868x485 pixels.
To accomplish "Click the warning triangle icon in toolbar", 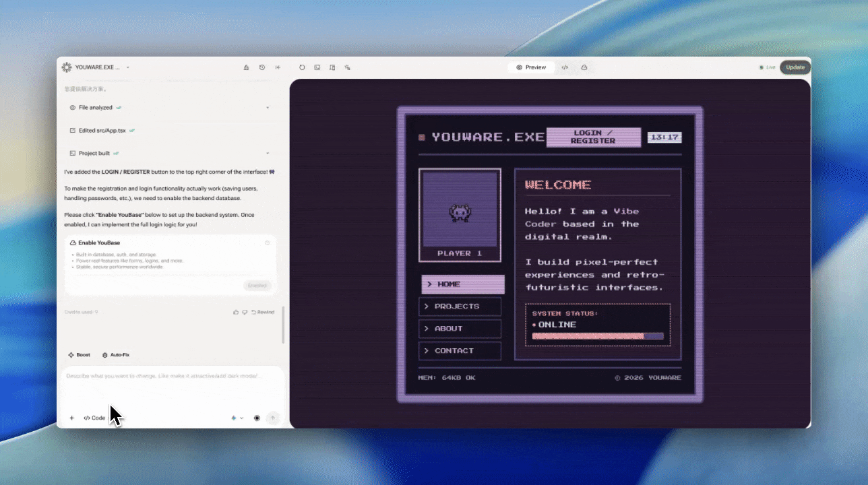I will tap(246, 67).
